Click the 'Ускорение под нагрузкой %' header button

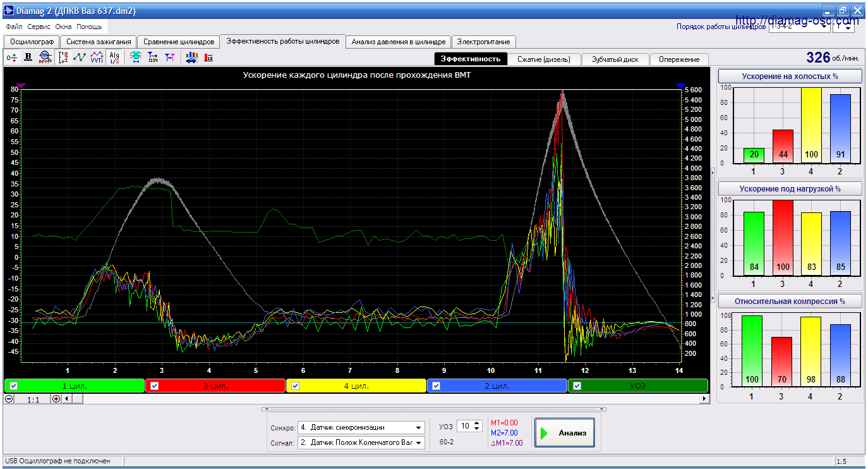tap(790, 188)
